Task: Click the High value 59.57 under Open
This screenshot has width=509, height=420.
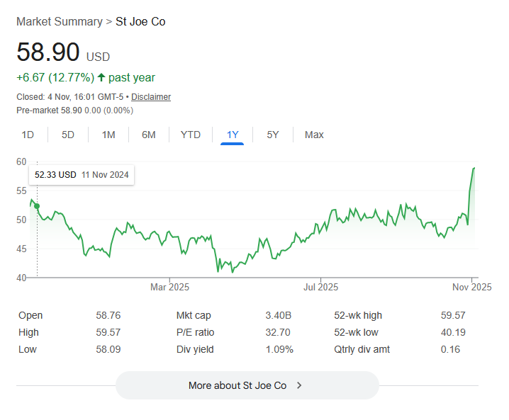Action: (108, 332)
